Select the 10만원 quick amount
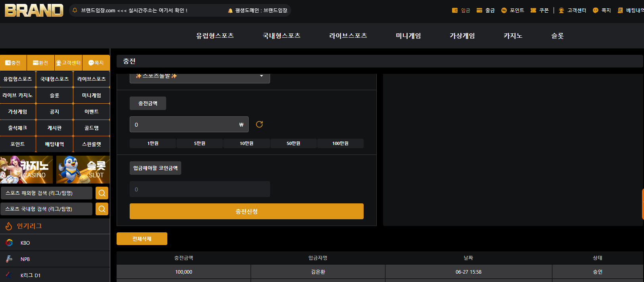This screenshot has height=282, width=644. [x=247, y=143]
